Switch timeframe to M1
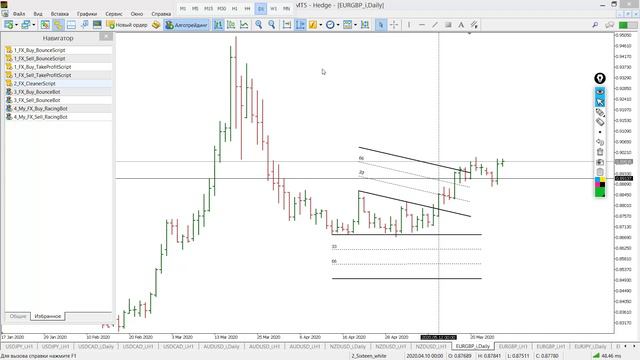 (182, 8)
